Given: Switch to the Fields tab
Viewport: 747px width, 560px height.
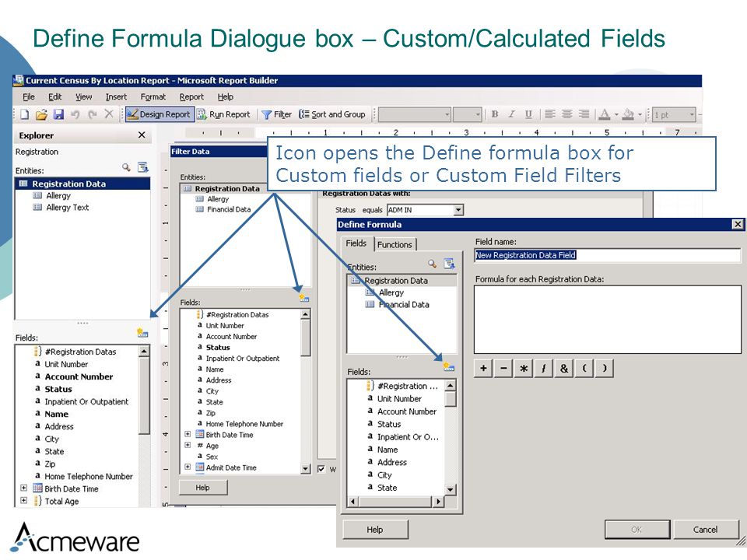Looking at the screenshot, I should [x=356, y=243].
